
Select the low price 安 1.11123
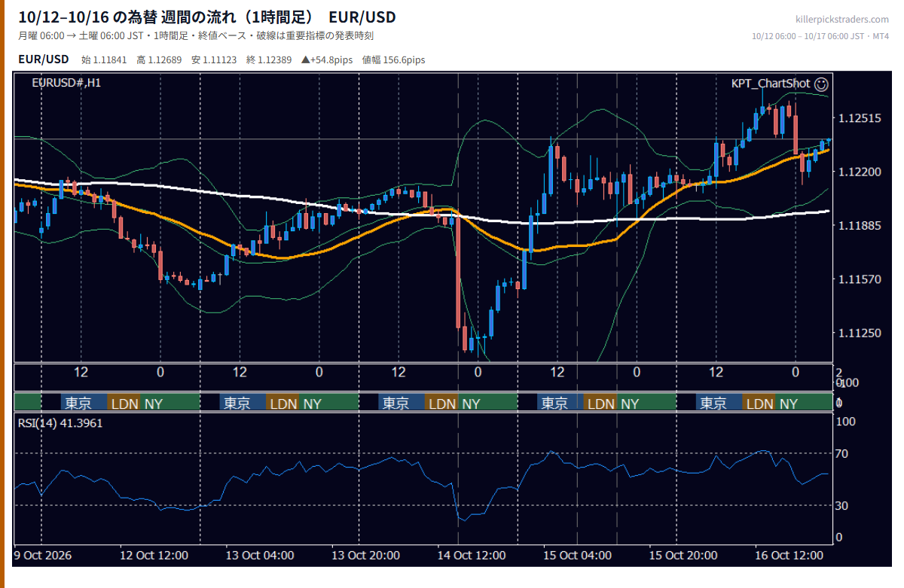[x=214, y=59]
